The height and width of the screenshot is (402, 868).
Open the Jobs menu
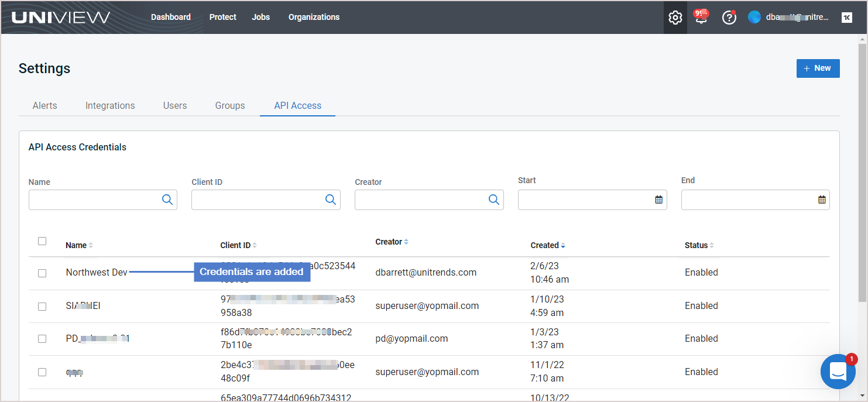[x=261, y=17]
